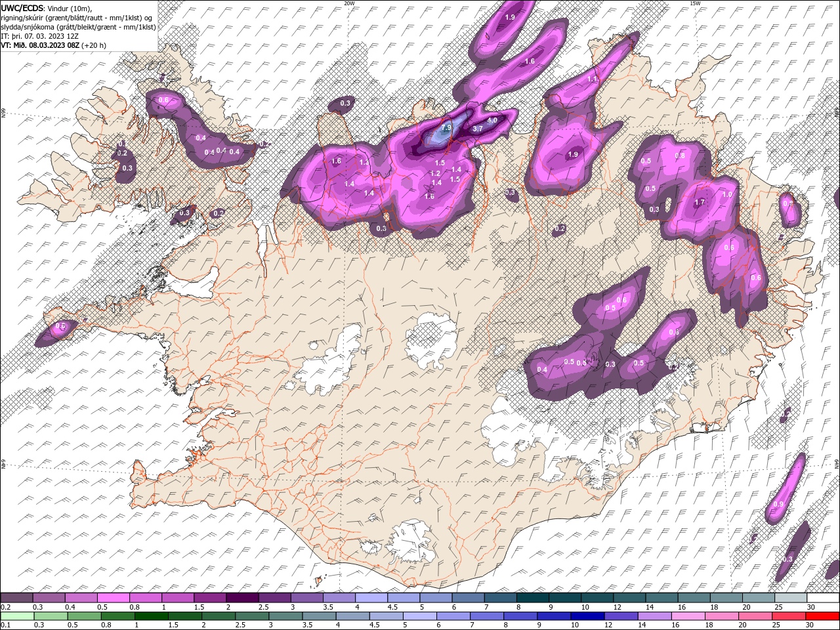Click the 20W longitude label

coord(349,3)
